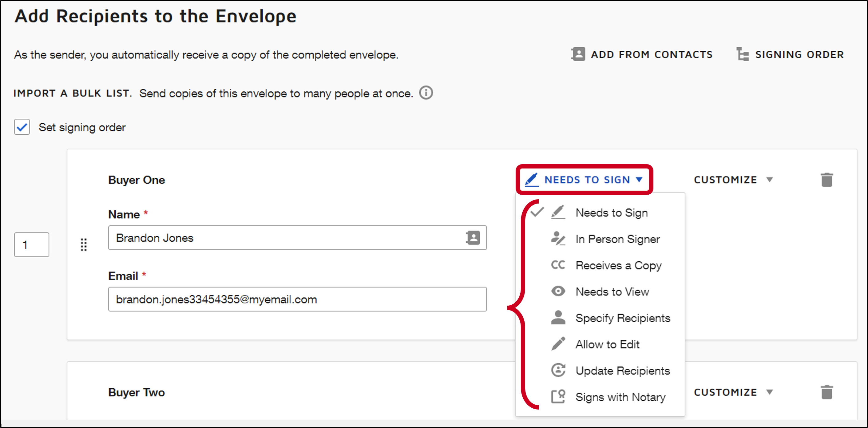Click the signing order number field
Image resolution: width=868 pixels, height=428 pixels.
[31, 245]
